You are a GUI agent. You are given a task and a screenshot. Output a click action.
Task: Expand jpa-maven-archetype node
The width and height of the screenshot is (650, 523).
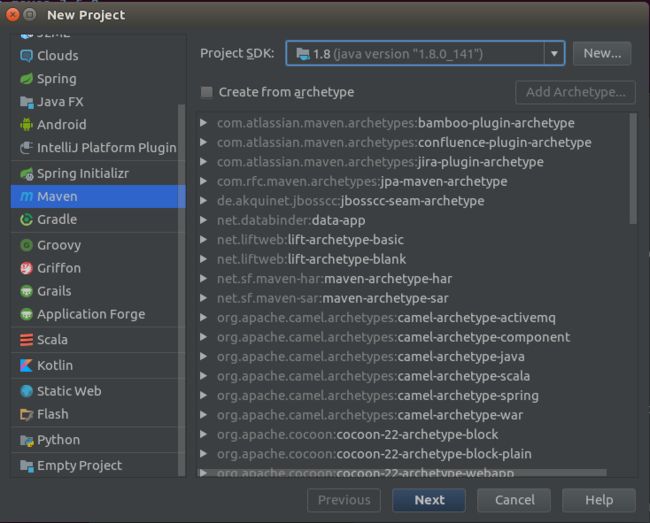coord(203,181)
